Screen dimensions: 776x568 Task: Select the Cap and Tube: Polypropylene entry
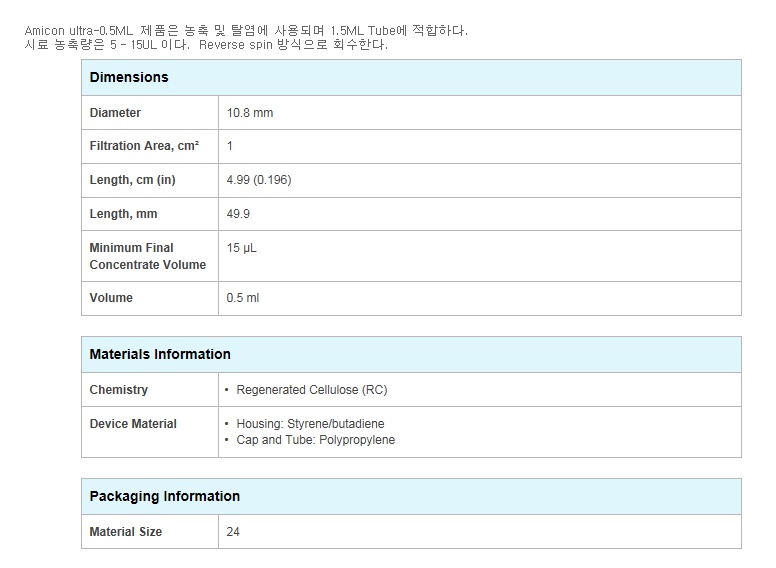point(316,440)
